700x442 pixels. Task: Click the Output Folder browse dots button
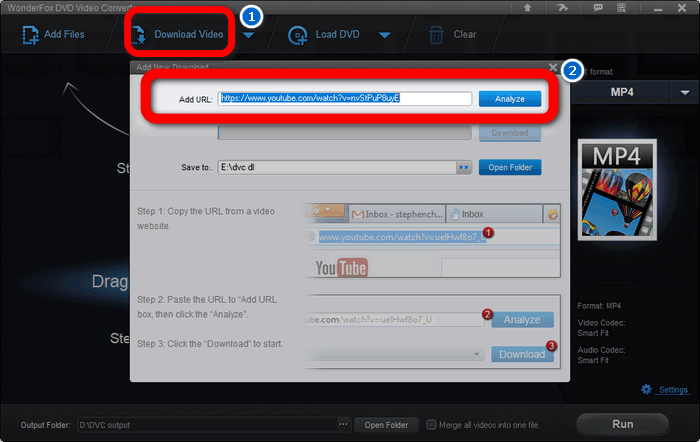point(343,425)
